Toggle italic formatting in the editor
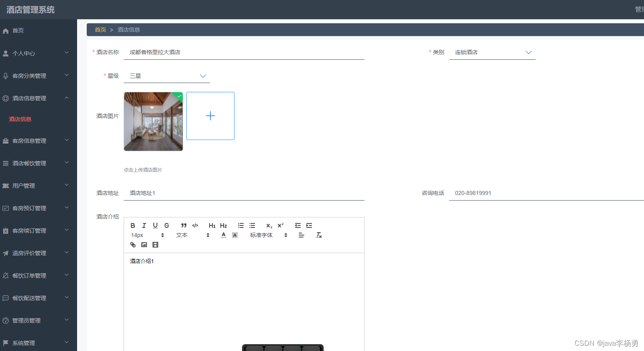Screen dimensions: 644x351 click(144, 225)
